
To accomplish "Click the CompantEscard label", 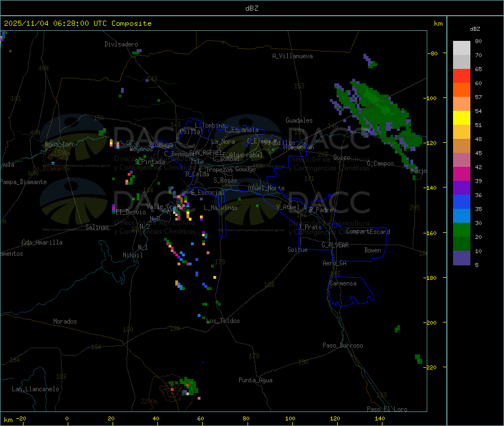I will (368, 232).
